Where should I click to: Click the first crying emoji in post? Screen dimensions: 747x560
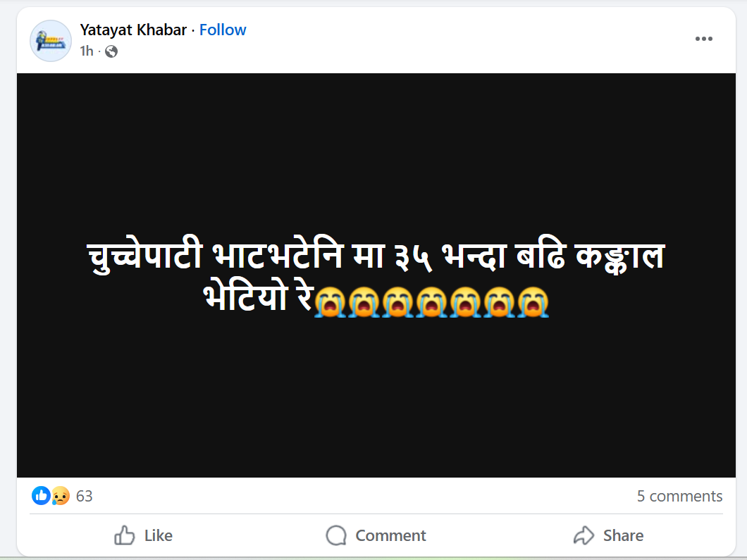tap(328, 301)
